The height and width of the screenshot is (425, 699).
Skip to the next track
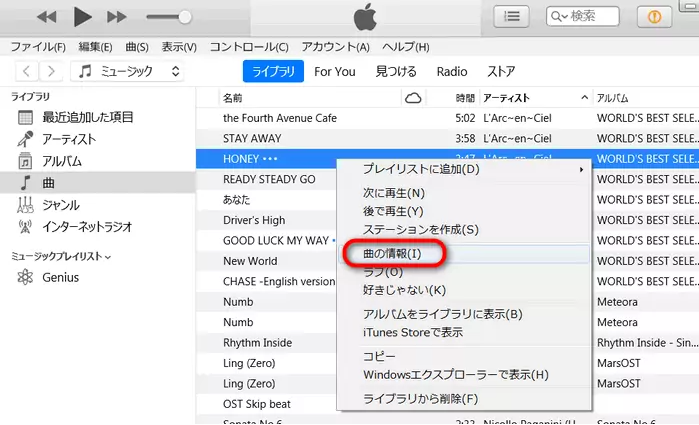pyautogui.click(x=117, y=17)
